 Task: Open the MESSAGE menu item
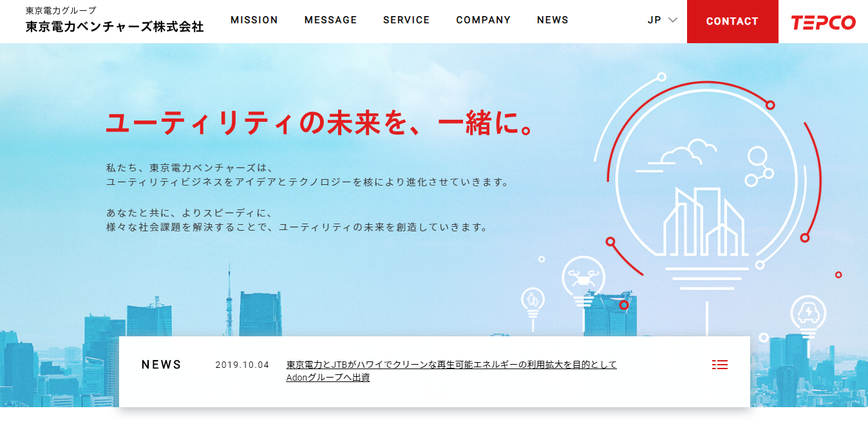[x=331, y=20]
